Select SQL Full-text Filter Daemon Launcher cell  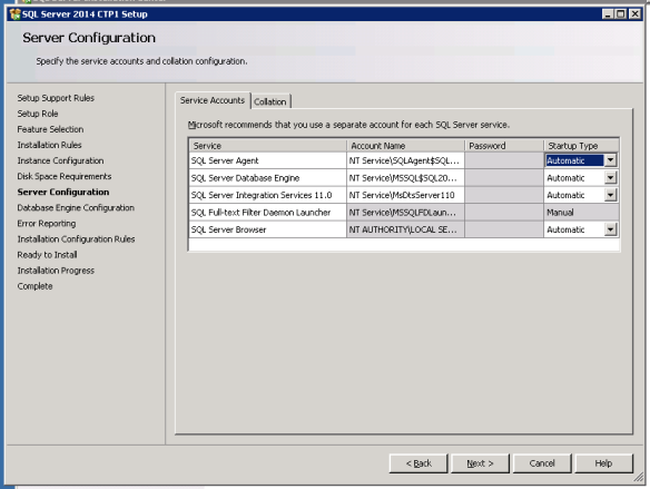268,212
